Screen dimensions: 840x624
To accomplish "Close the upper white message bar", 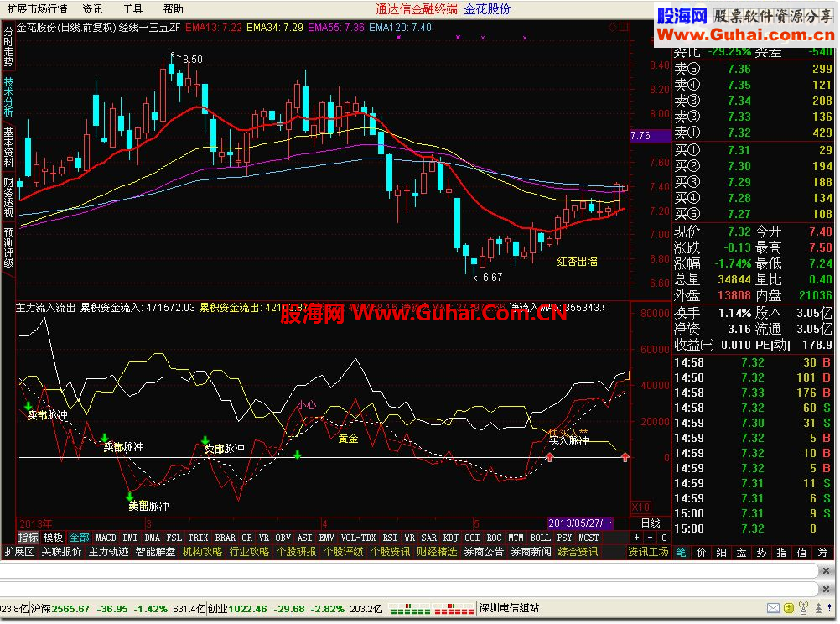I will tap(826, 571).
